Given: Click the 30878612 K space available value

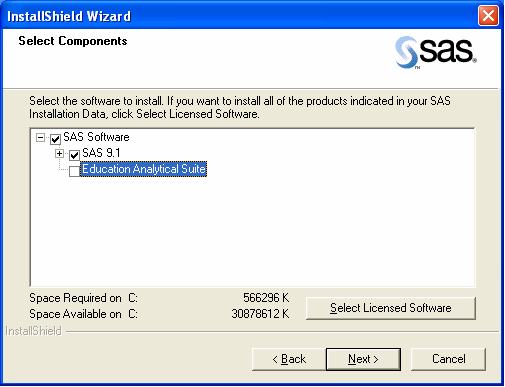Looking at the screenshot, I should [260, 314].
